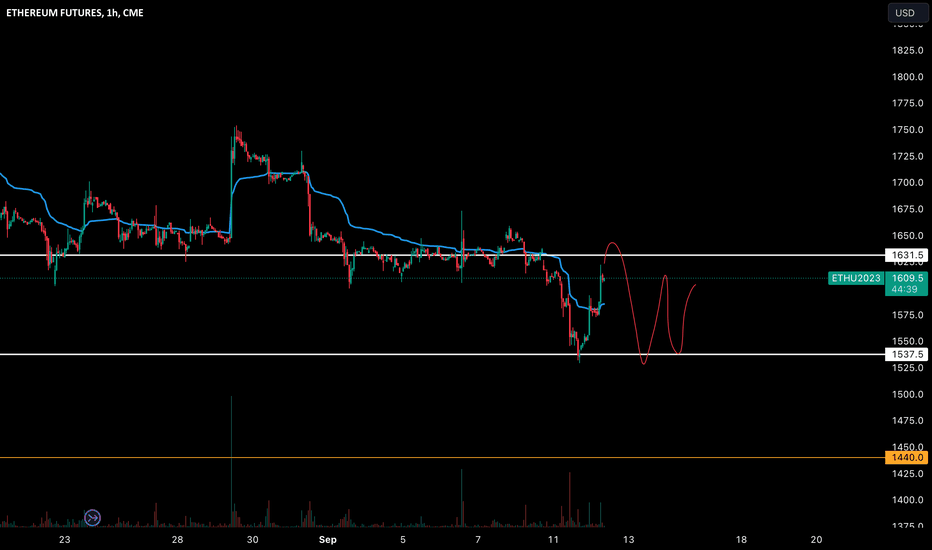Click the Sep label on time axis
Image resolution: width=932 pixels, height=550 pixels.
click(x=328, y=540)
